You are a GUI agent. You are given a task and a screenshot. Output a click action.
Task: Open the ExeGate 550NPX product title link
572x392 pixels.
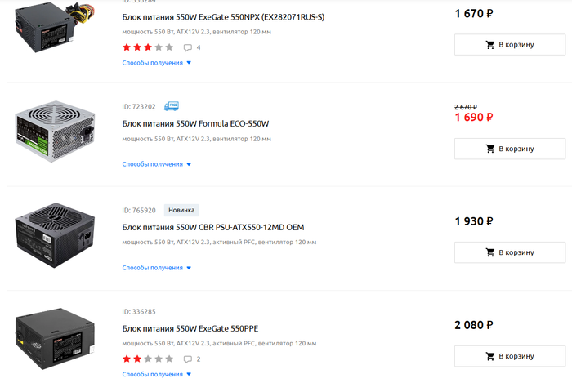pyautogui.click(x=223, y=17)
